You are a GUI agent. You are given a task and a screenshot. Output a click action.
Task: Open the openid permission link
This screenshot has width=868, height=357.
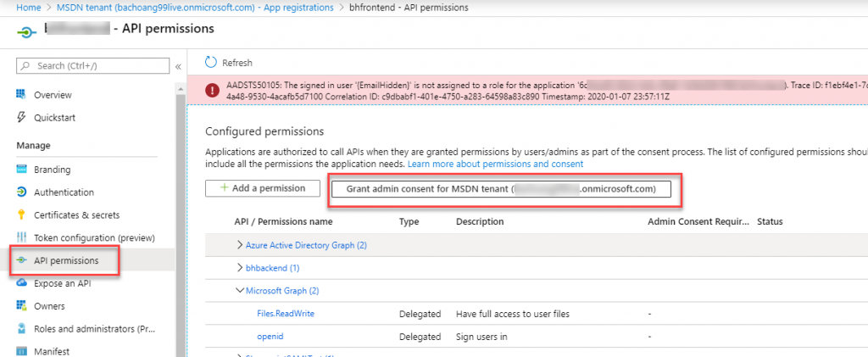(x=270, y=336)
